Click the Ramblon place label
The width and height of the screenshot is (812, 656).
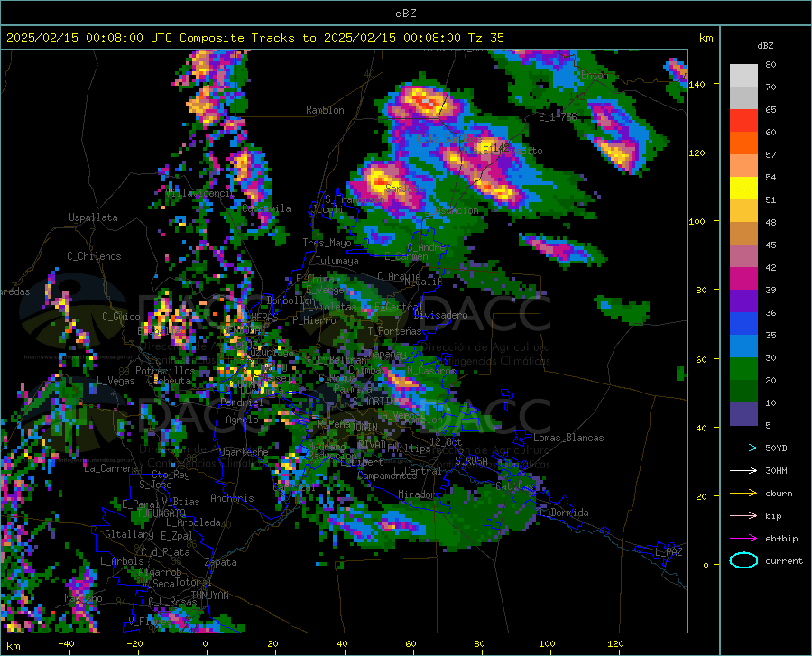[x=325, y=110]
